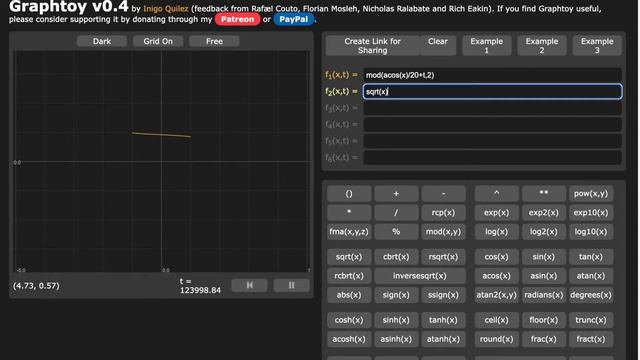
Task: Insert sin(x) function
Action: 544,257
